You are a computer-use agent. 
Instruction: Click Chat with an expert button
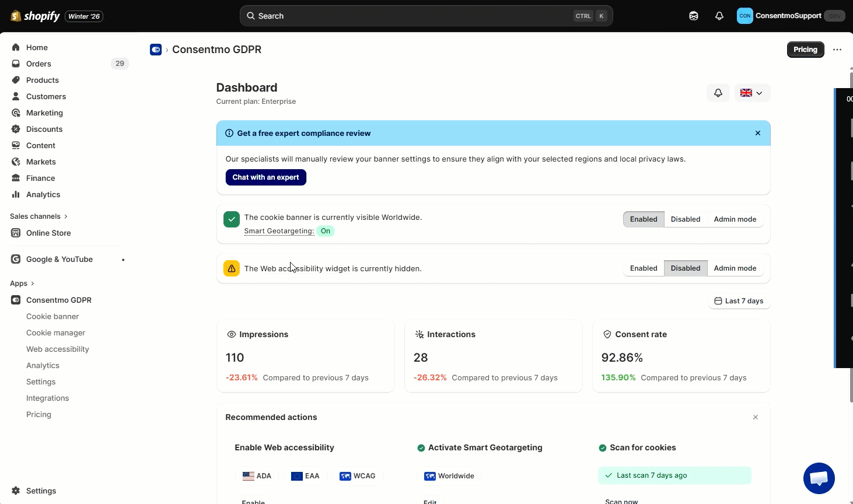pyautogui.click(x=265, y=177)
